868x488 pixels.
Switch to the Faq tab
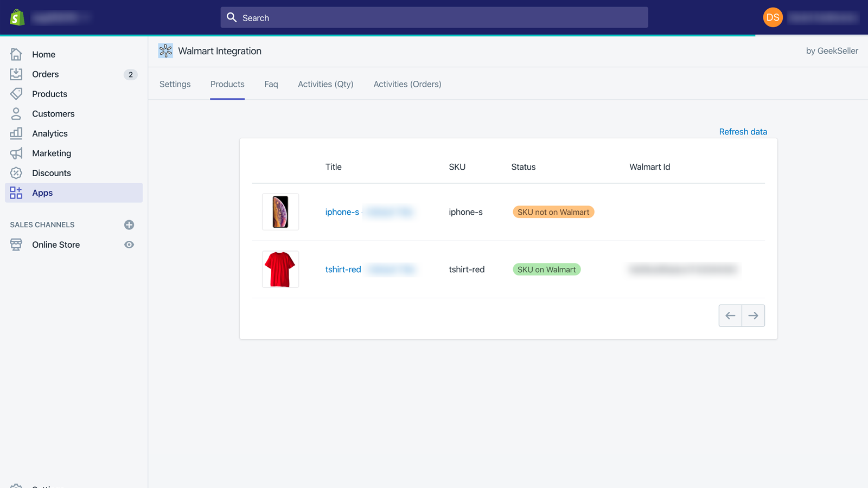coord(271,84)
